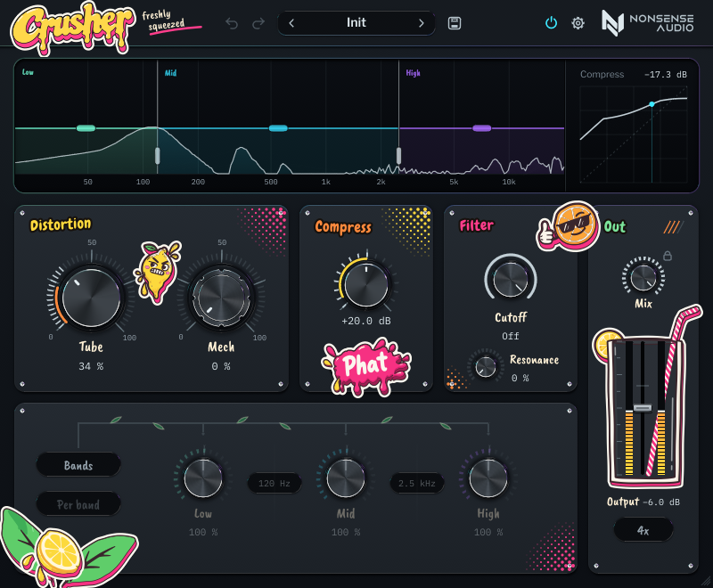Image resolution: width=713 pixels, height=588 pixels.
Task: Click the High band knob
Action: coord(488,478)
